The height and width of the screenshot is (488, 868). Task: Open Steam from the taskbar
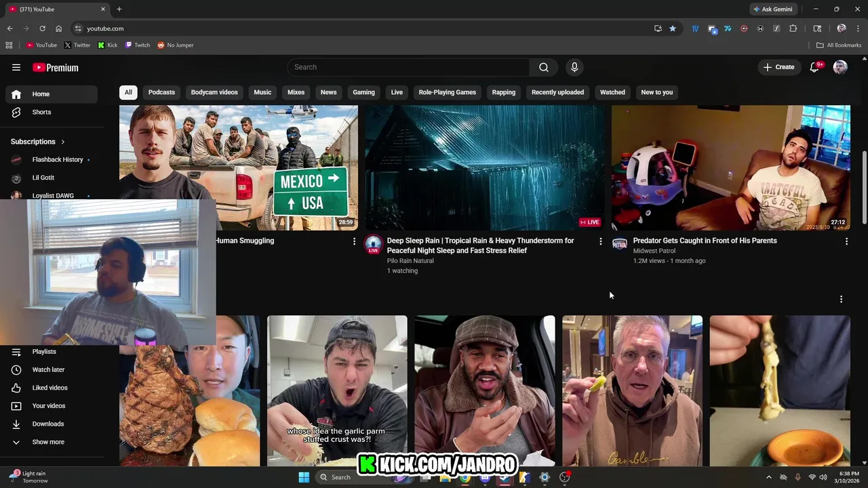(505, 477)
